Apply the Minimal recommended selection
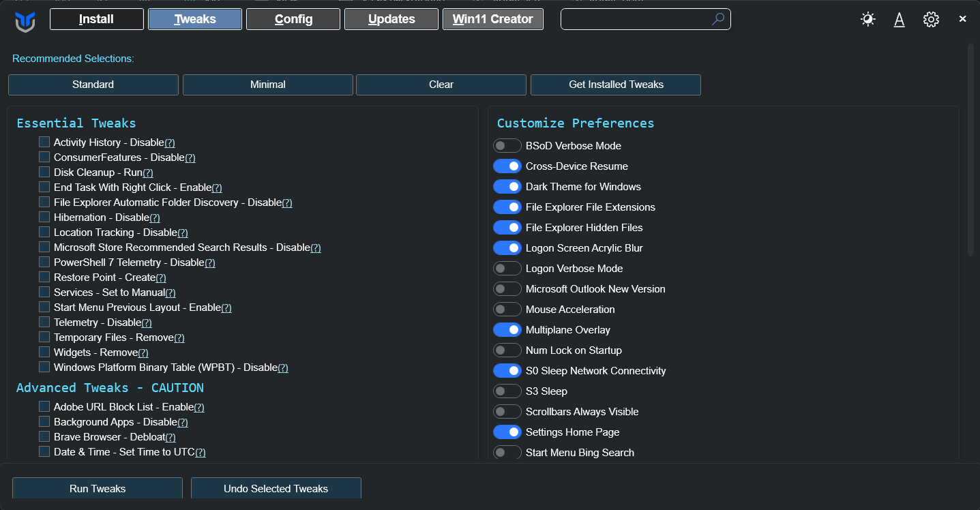 tap(268, 85)
